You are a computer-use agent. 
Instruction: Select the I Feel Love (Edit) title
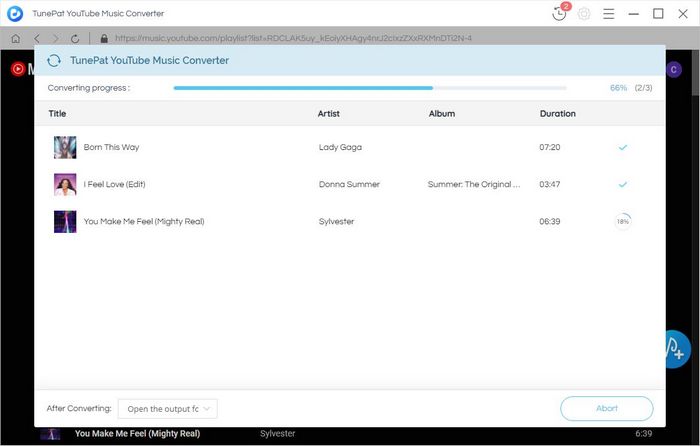click(x=114, y=184)
